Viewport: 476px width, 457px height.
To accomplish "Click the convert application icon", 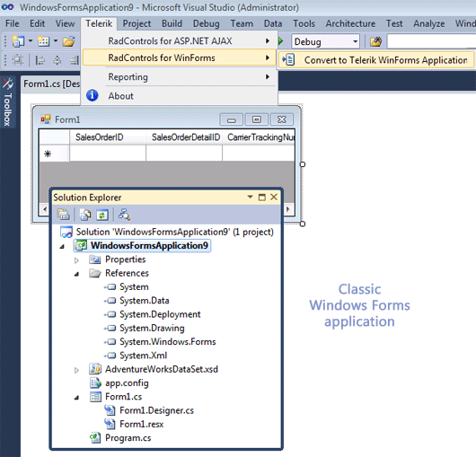I will pyautogui.click(x=288, y=60).
